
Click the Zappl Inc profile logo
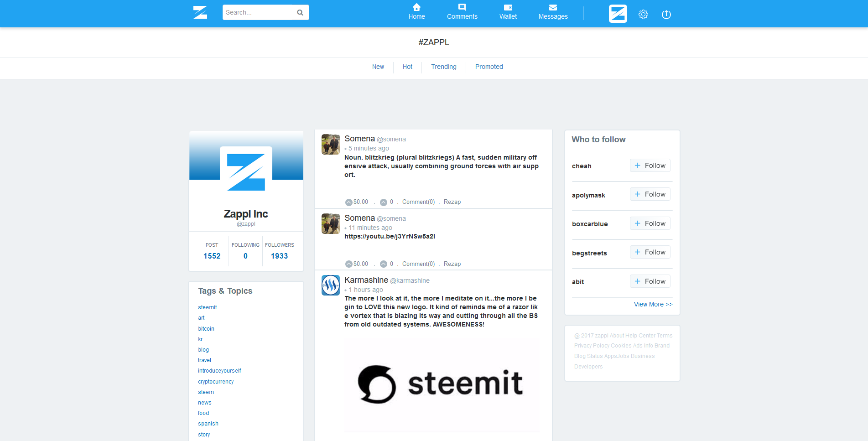pos(246,172)
